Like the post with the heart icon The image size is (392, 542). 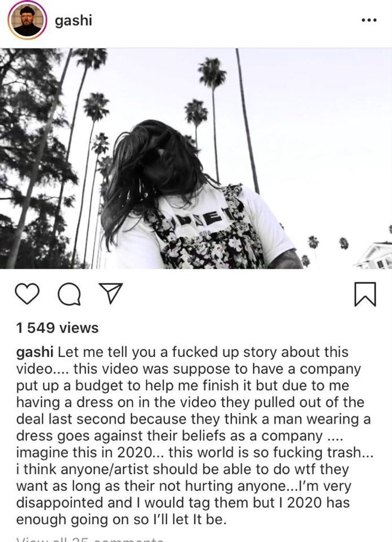pyautogui.click(x=27, y=294)
